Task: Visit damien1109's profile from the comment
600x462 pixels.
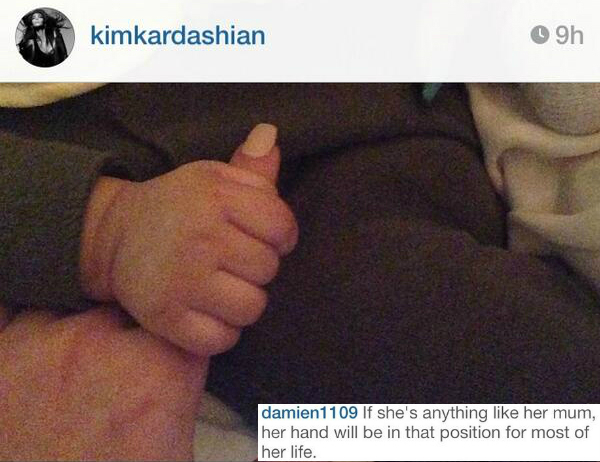Action: [x=310, y=413]
